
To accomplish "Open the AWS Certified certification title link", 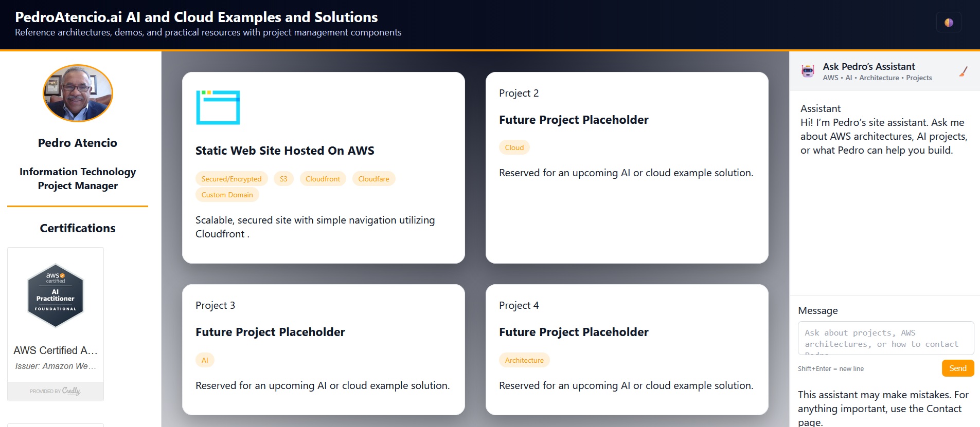I will (56, 350).
